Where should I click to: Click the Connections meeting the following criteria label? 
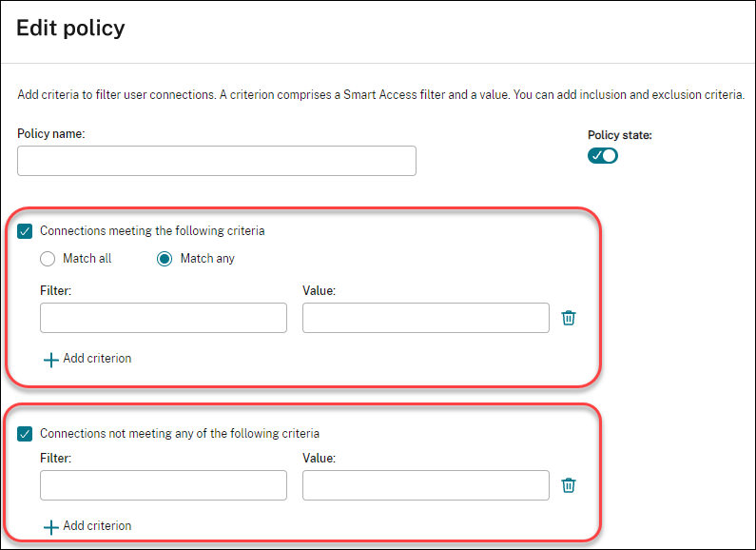152,231
